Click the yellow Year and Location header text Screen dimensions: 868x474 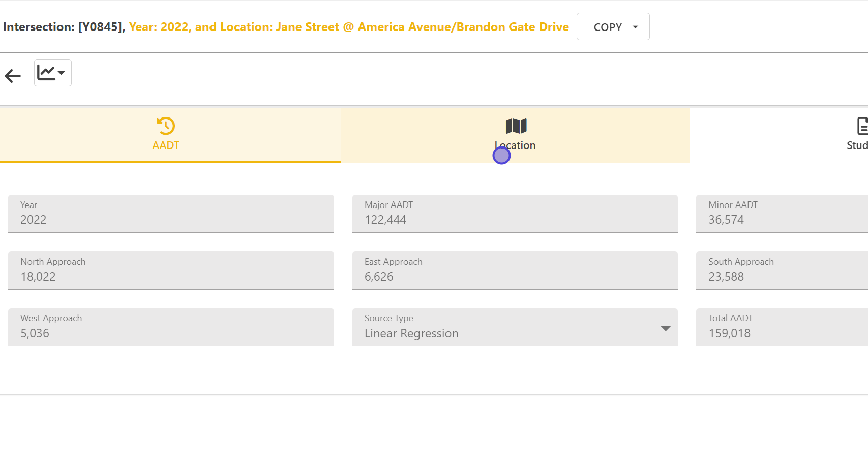coord(349,27)
